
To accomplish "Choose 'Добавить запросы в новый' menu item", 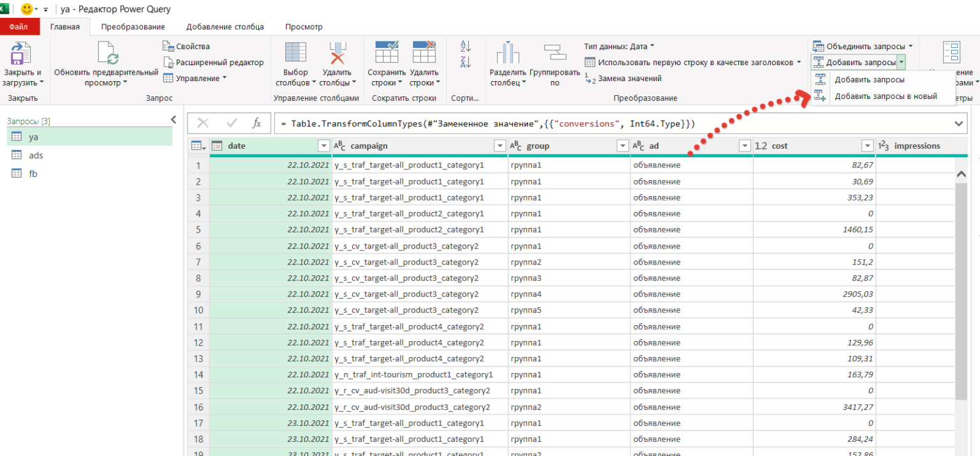I will point(885,96).
